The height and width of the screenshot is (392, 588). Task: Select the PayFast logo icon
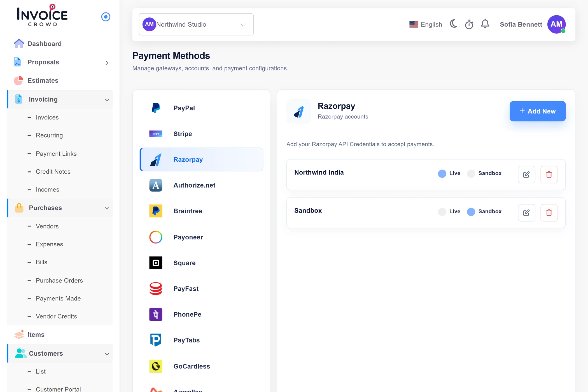pos(156,288)
